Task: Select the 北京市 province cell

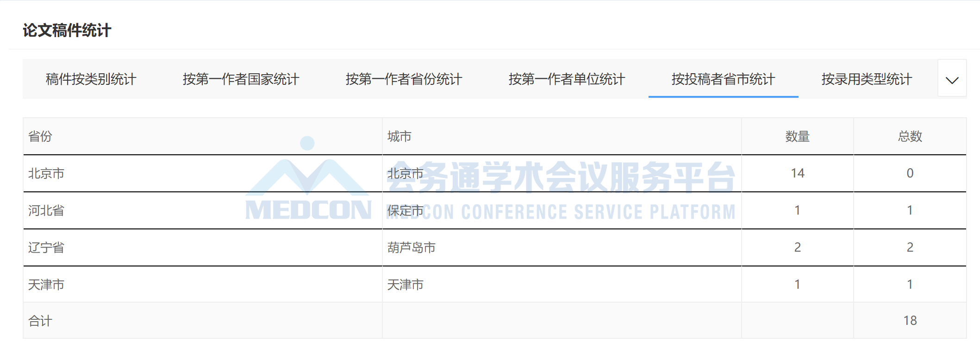Action: pyautogui.click(x=203, y=173)
